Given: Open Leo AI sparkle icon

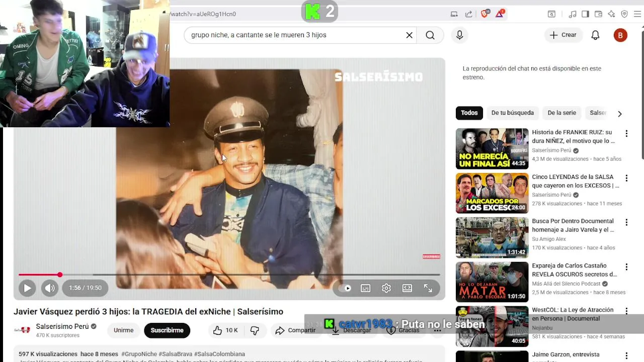Looking at the screenshot, I should tap(611, 14).
